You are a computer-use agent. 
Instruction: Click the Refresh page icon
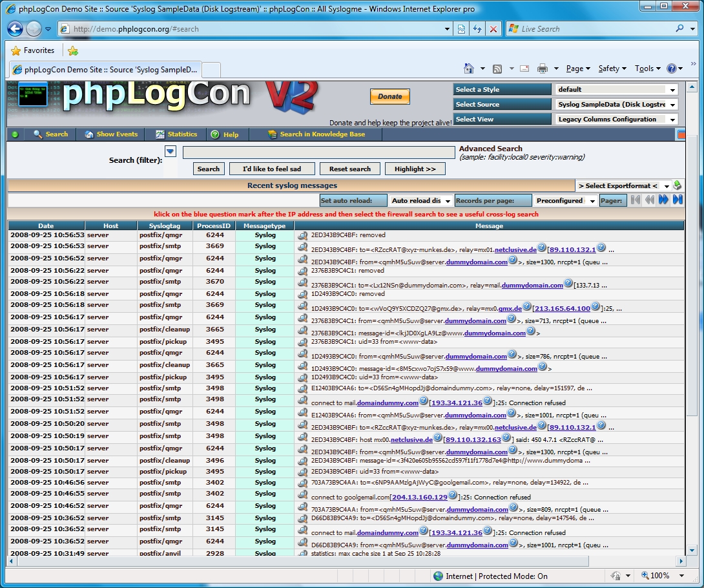click(x=477, y=28)
